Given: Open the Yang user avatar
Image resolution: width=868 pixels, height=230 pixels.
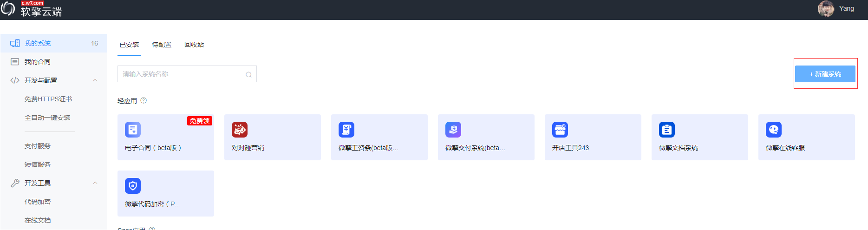Looking at the screenshot, I should [826, 8].
